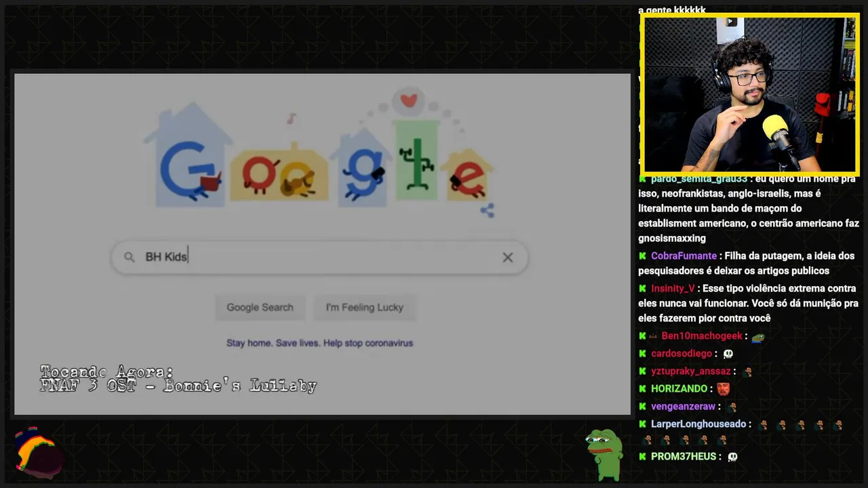This screenshot has width=868, height=488.
Task: Clear the search box with the X icon
Action: (x=508, y=258)
